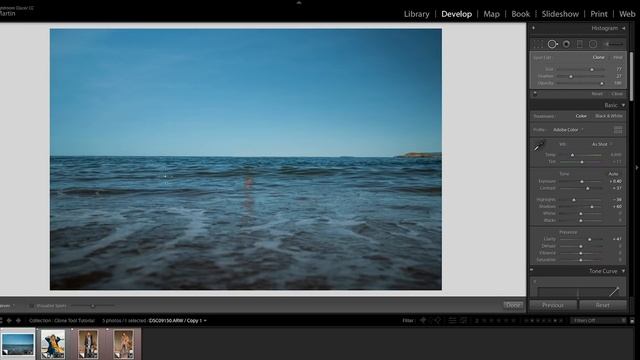640x360 pixels.
Task: Select the Adjustment Brush tool icon
Action: (x=614, y=44)
